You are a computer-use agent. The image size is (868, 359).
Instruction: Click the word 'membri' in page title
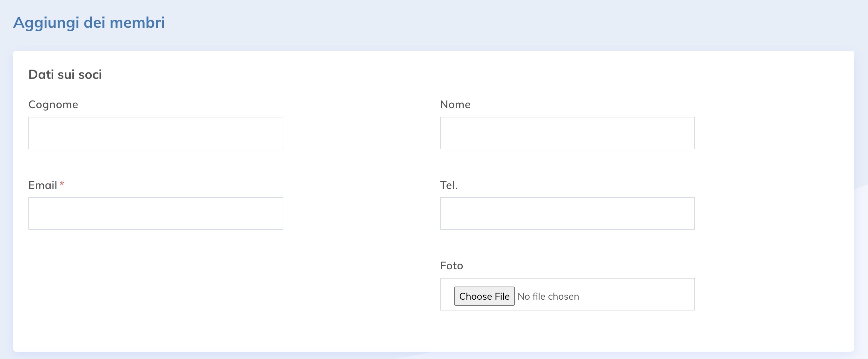[x=137, y=23]
